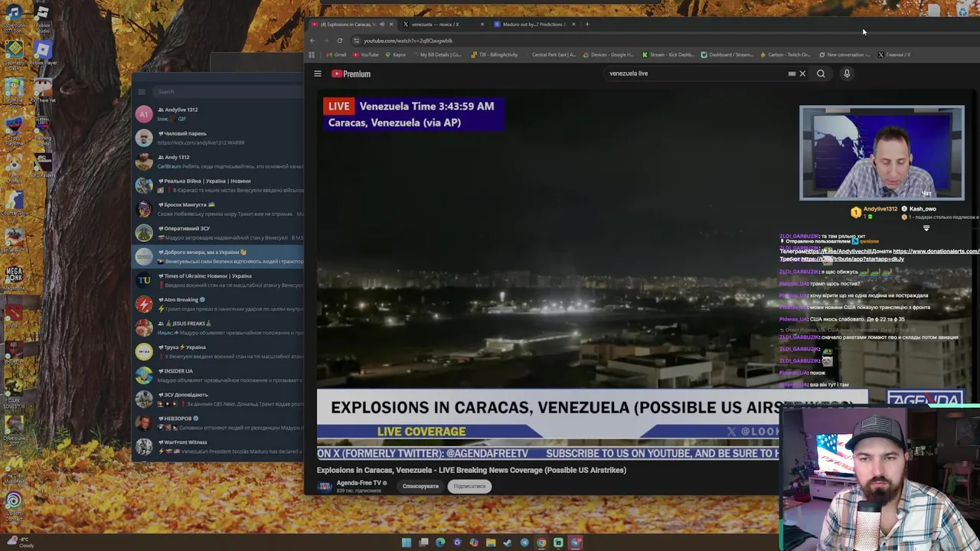Open the 'ЗСУ Доповідають' chat

(x=219, y=399)
